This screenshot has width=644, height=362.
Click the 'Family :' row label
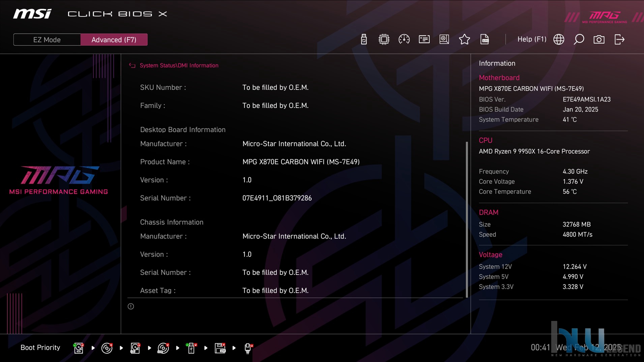pos(152,105)
